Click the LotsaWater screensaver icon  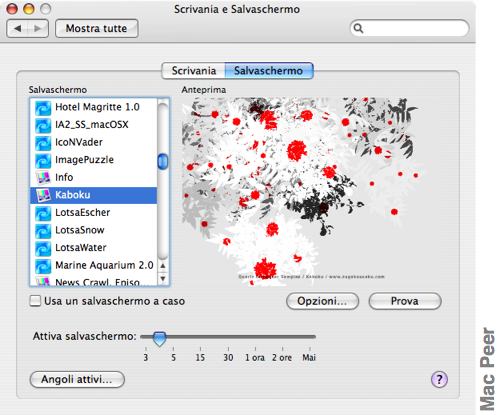pyautogui.click(x=43, y=248)
